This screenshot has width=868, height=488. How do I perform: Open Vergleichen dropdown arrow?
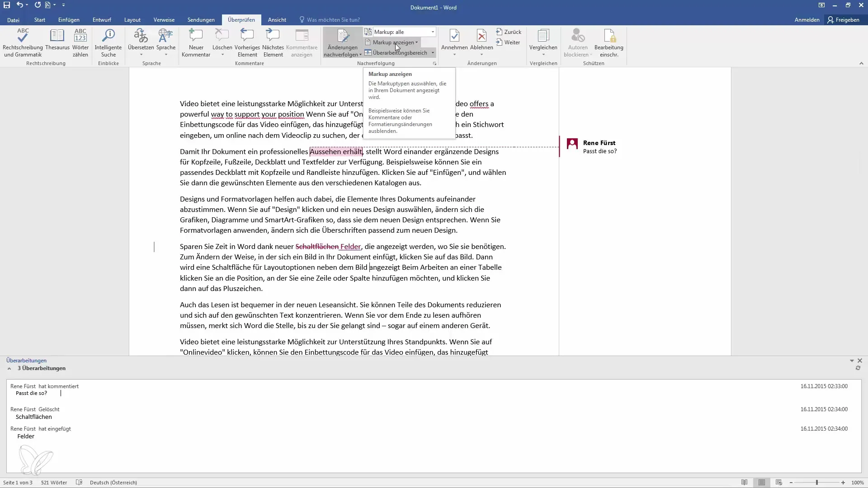tap(543, 55)
